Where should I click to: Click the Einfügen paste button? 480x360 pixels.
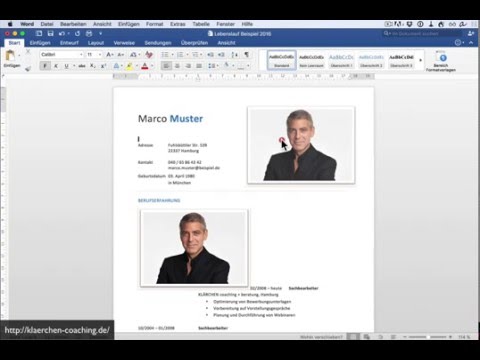click(x=12, y=59)
